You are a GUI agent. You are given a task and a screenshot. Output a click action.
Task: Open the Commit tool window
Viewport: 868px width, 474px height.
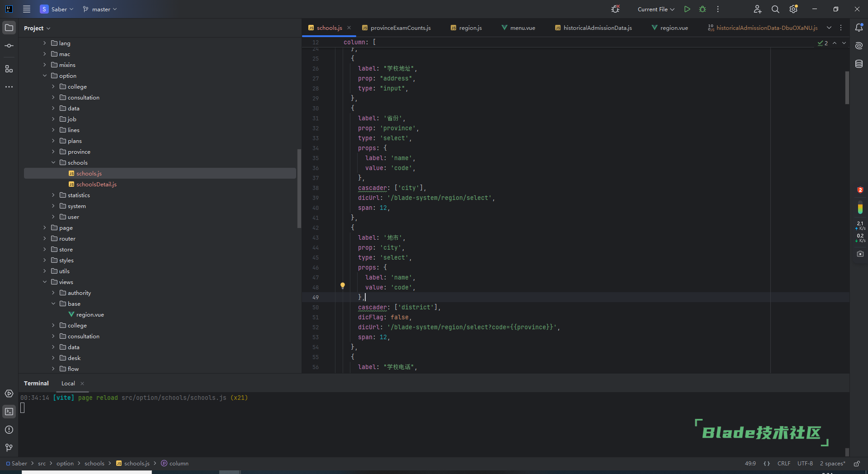(x=9, y=46)
